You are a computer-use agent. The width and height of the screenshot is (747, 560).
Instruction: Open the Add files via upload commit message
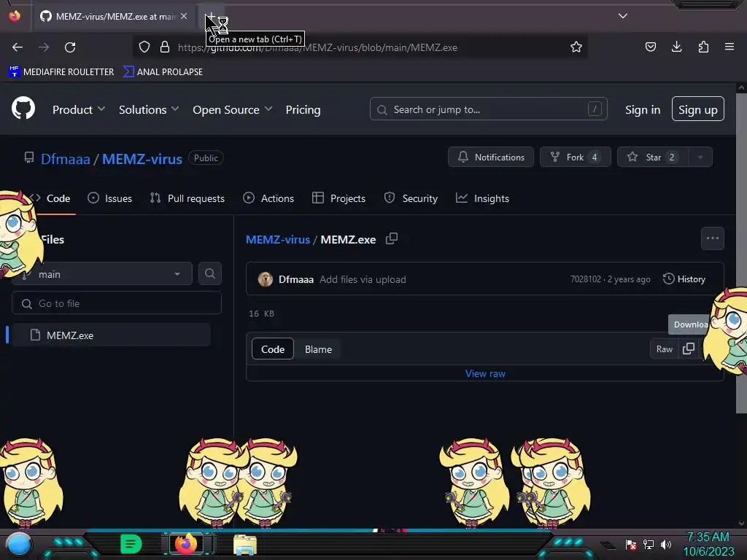pos(363,279)
